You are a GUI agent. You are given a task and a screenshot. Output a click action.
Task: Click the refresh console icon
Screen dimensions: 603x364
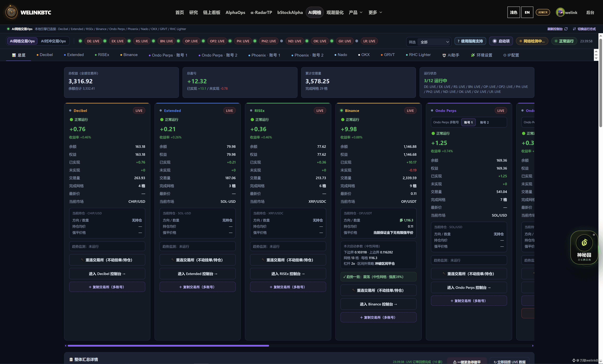566,29
